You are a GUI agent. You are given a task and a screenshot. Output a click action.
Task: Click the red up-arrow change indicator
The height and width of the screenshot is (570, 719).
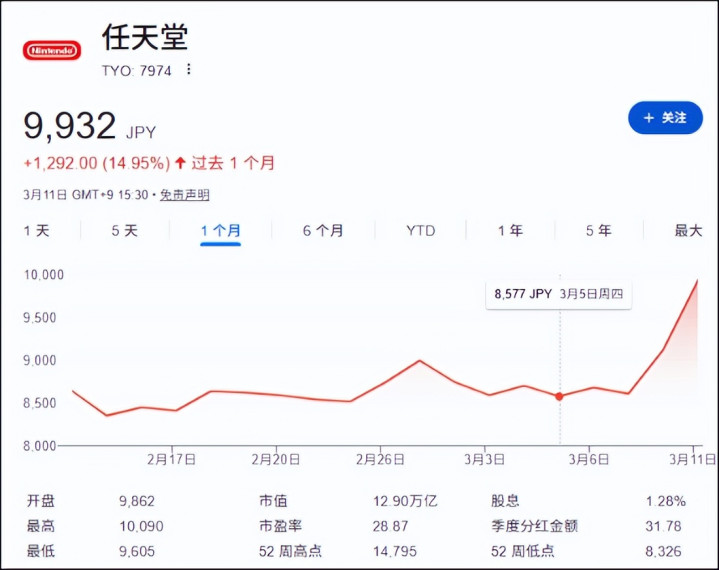point(180,162)
